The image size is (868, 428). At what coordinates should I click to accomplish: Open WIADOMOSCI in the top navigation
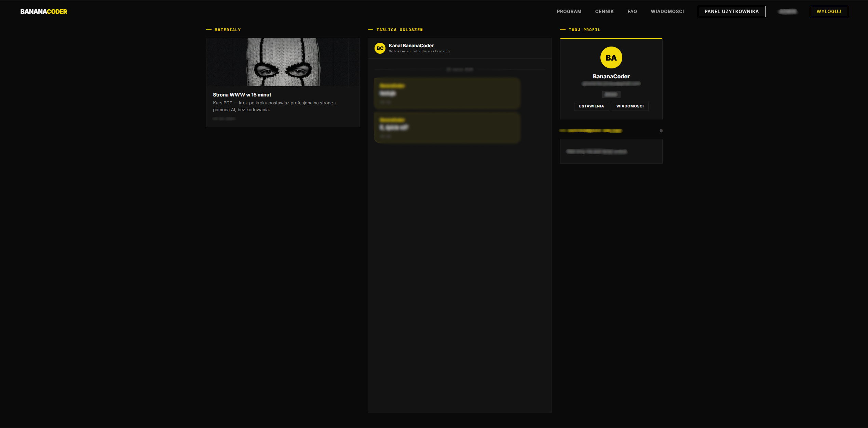667,11
